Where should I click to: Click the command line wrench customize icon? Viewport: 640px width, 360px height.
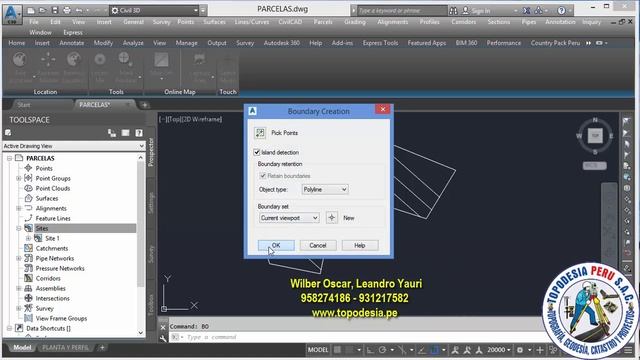point(163,338)
